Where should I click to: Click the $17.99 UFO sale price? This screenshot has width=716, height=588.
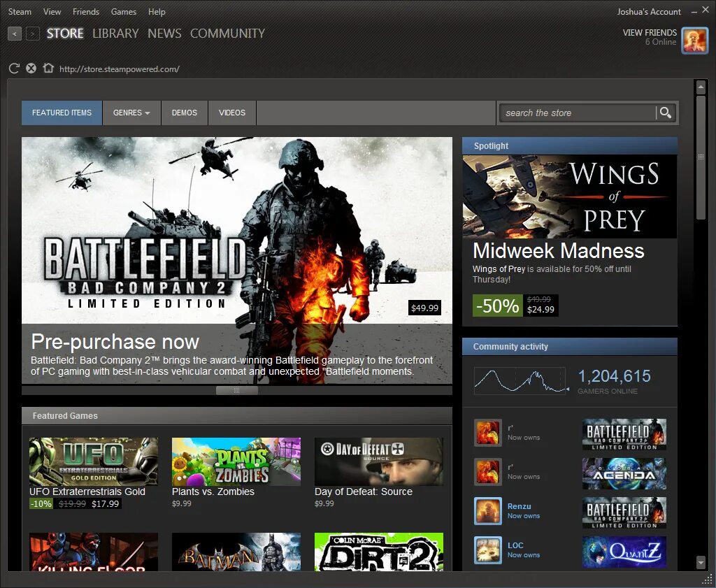(x=105, y=503)
